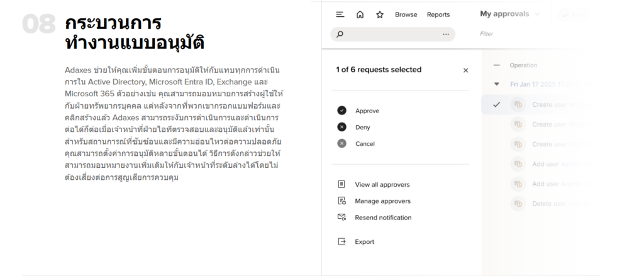Click the View all approvers icon
The width and height of the screenshot is (644, 276).
tap(341, 185)
